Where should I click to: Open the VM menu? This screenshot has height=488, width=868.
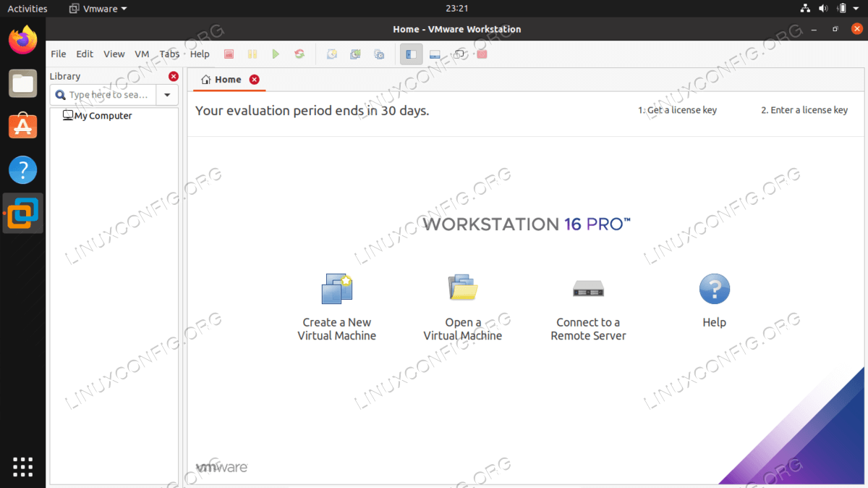pyautogui.click(x=142, y=54)
